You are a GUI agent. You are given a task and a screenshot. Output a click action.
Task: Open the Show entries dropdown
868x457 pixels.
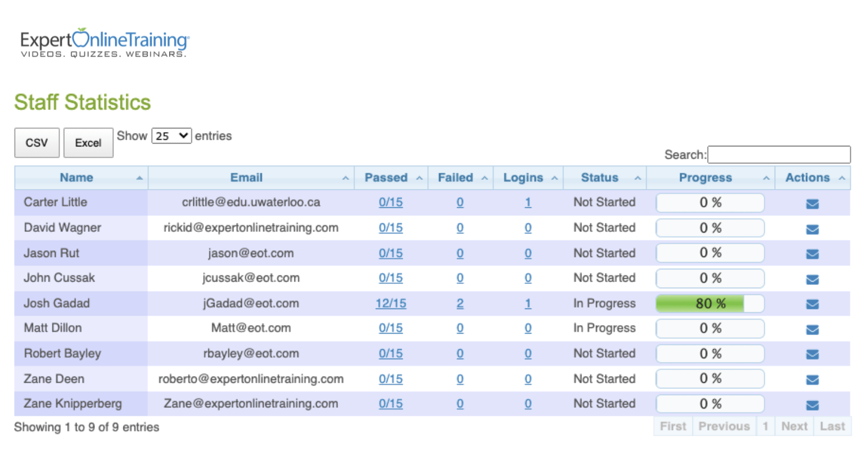click(x=171, y=136)
